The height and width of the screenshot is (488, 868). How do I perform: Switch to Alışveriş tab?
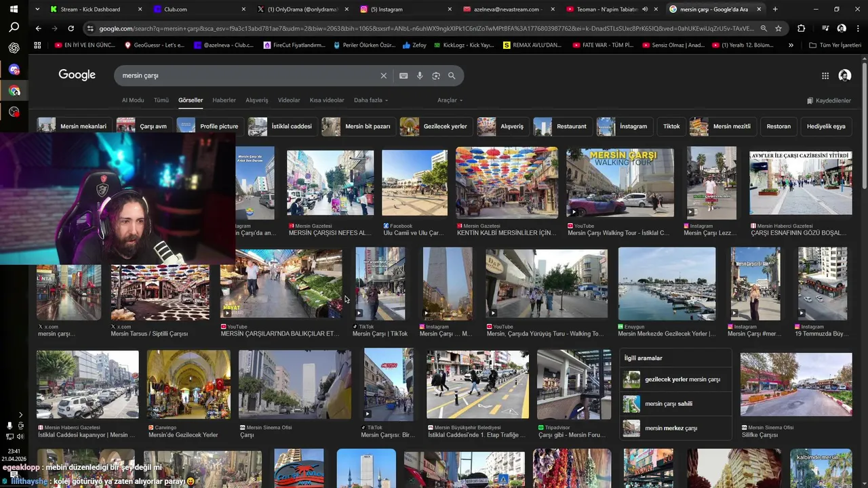coord(257,100)
